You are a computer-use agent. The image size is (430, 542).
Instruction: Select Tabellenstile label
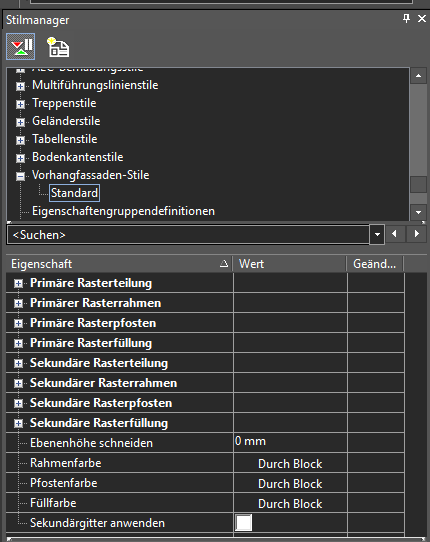65,139
